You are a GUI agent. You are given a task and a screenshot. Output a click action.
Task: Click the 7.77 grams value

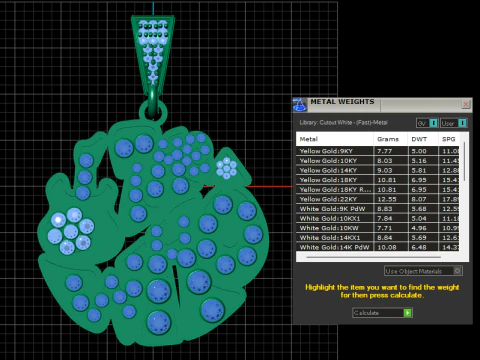[384, 151]
